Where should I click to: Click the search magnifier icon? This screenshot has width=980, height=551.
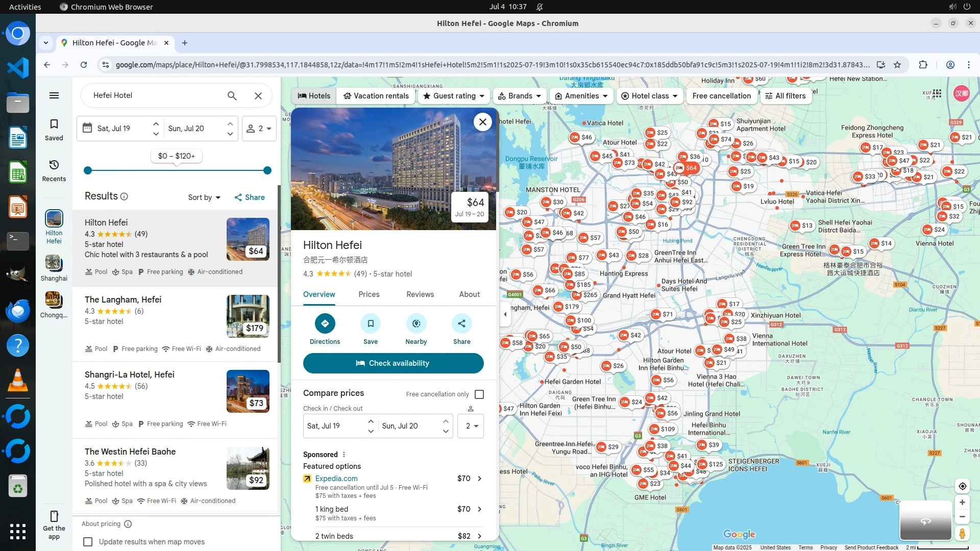[x=232, y=95]
